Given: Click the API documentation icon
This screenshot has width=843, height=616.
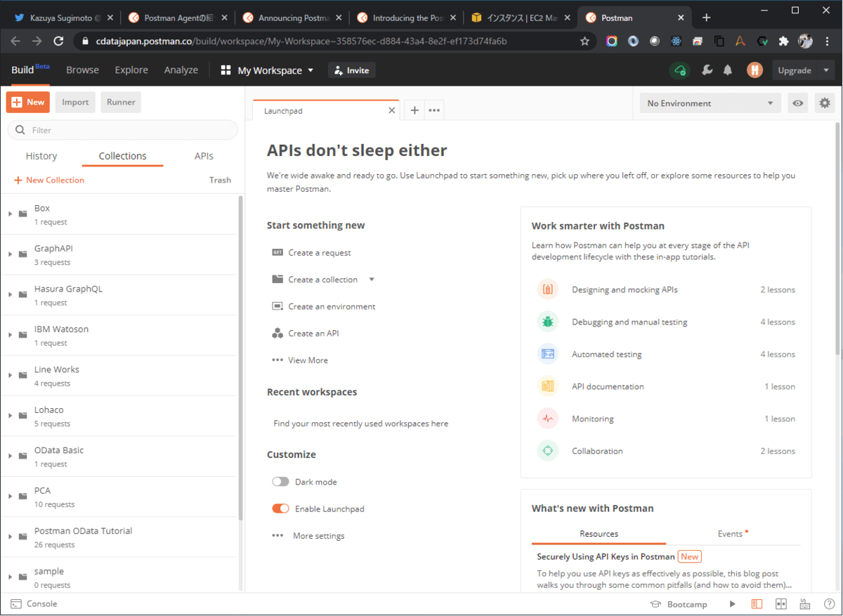Looking at the screenshot, I should (x=548, y=386).
